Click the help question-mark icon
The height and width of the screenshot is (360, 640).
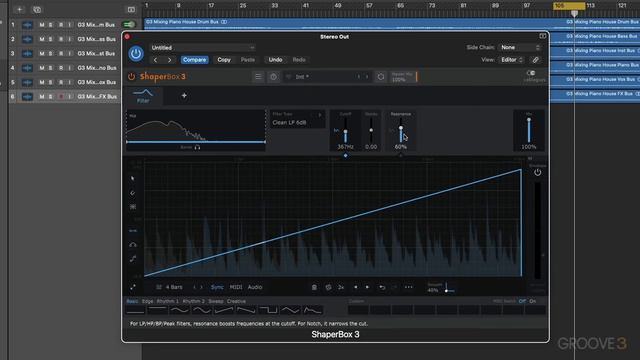(273, 77)
